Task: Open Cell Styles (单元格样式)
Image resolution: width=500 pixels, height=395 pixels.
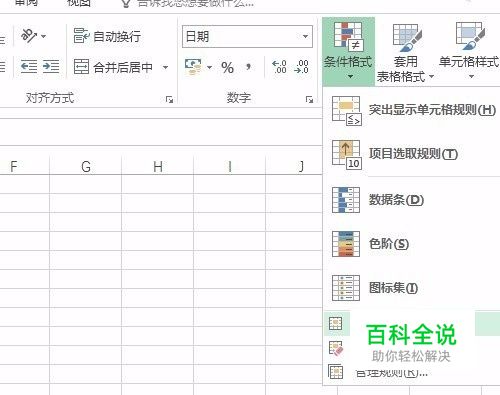Action: [x=469, y=52]
